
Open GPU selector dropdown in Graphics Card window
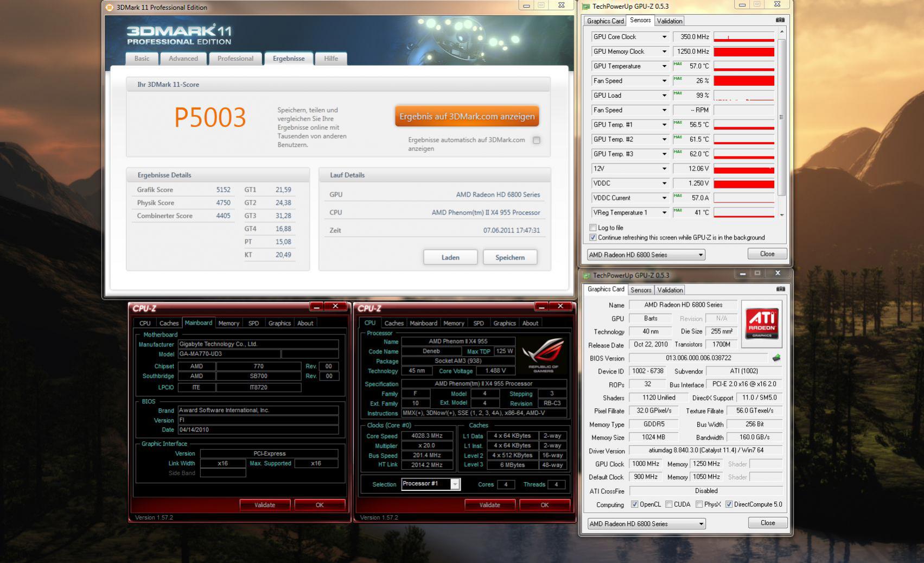click(646, 524)
